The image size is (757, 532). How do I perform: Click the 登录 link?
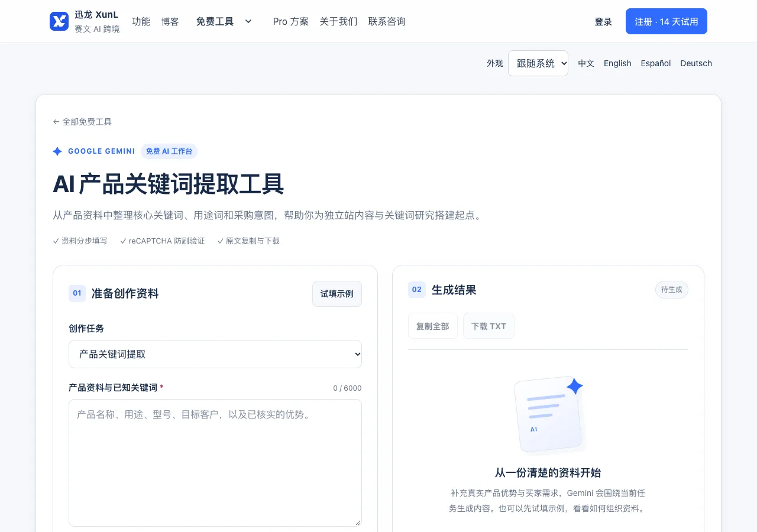(603, 21)
